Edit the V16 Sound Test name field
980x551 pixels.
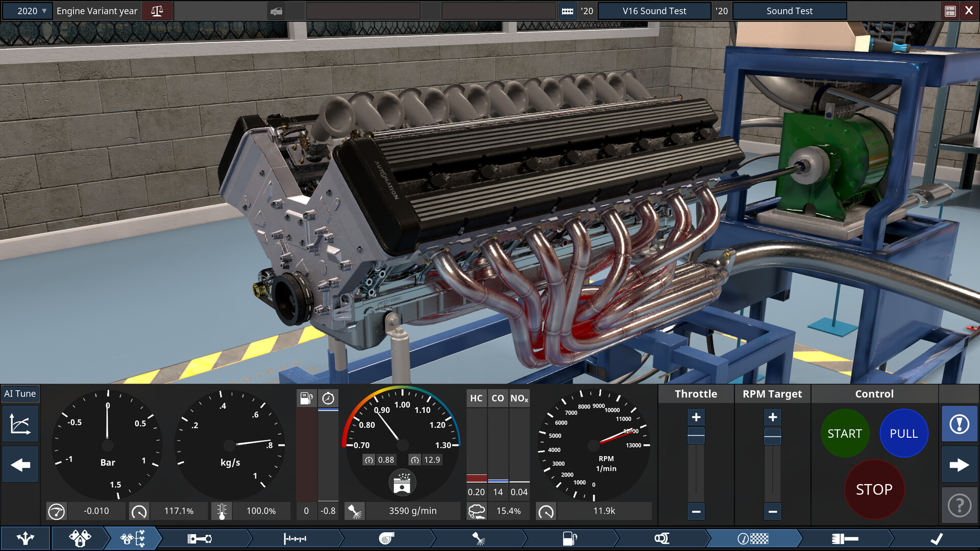pyautogui.click(x=654, y=10)
